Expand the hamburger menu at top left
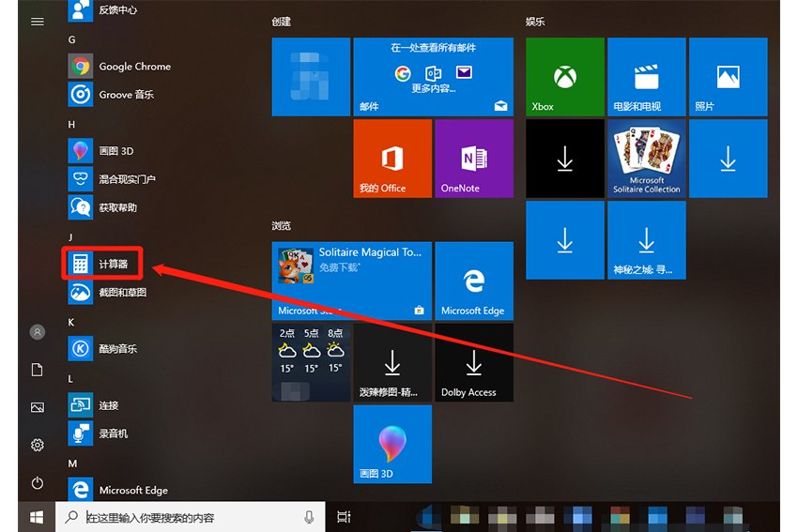The width and height of the screenshot is (798, 532). click(38, 22)
